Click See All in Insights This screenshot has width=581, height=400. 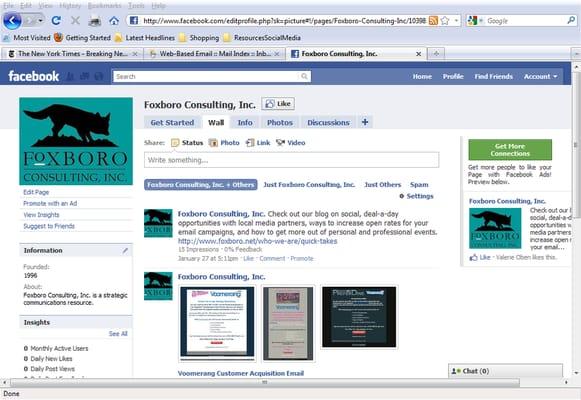click(118, 334)
